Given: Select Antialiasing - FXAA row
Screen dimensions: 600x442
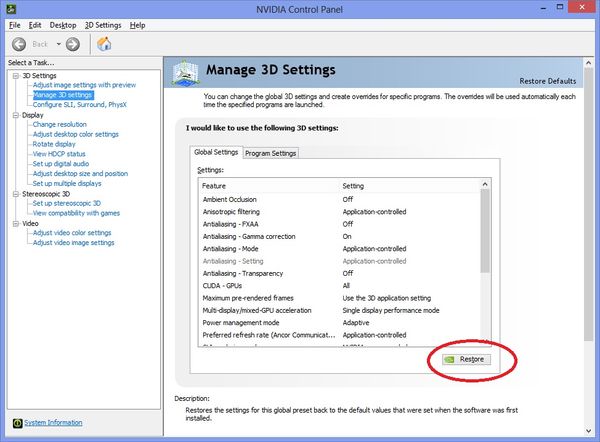Looking at the screenshot, I should click(339, 224).
